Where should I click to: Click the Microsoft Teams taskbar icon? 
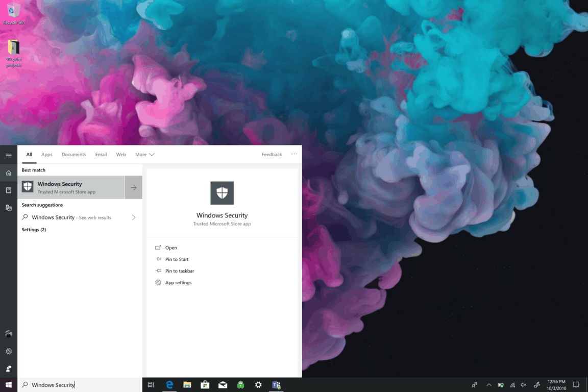click(x=276, y=385)
